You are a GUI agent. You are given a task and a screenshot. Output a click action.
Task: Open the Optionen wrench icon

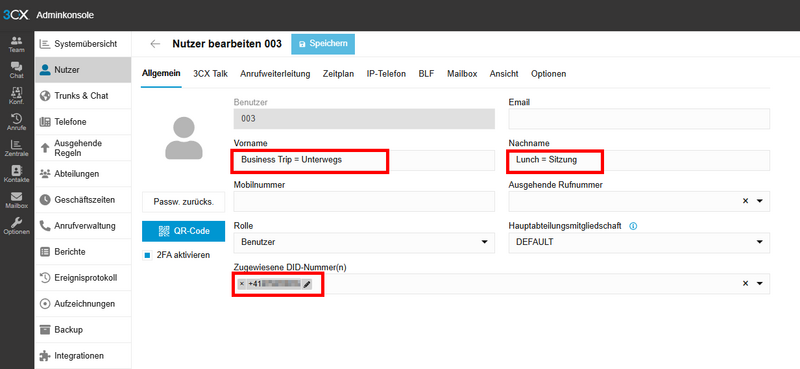16,227
